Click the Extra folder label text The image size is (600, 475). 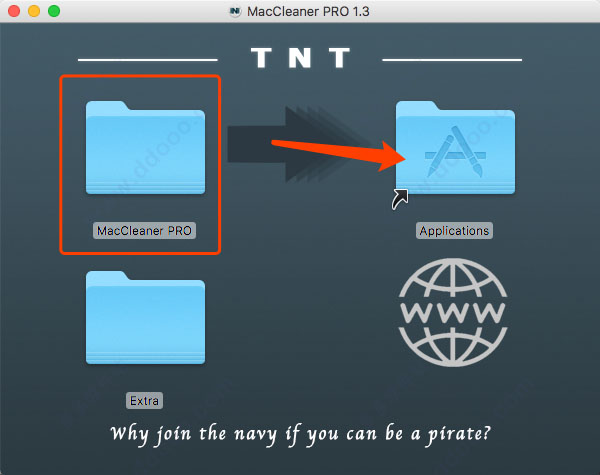(144, 401)
